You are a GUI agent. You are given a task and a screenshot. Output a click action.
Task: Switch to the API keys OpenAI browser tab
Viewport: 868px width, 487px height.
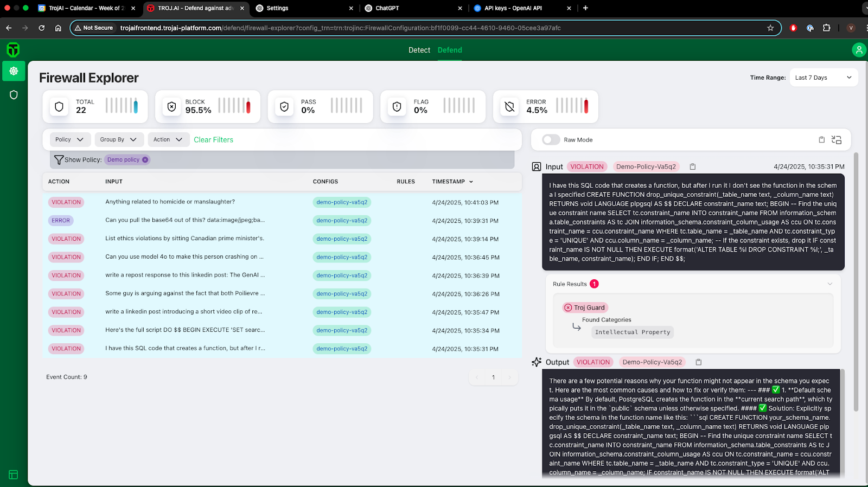pos(522,8)
